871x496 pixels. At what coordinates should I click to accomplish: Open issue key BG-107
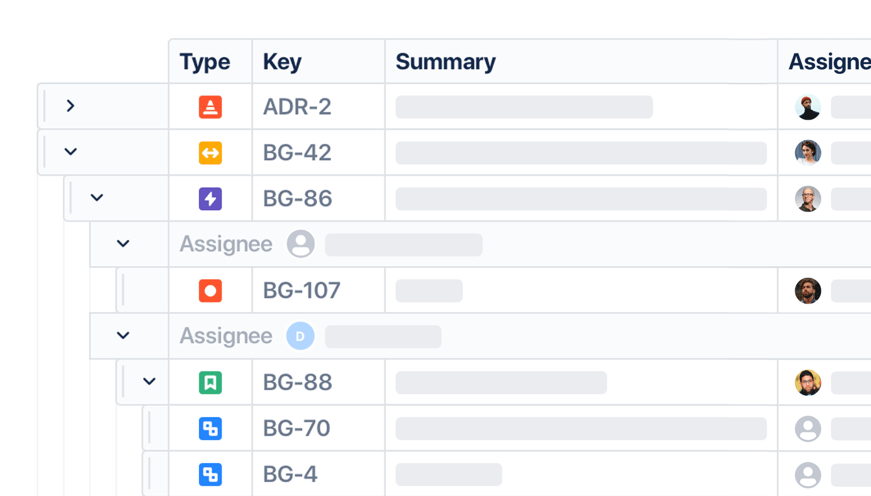click(x=302, y=291)
